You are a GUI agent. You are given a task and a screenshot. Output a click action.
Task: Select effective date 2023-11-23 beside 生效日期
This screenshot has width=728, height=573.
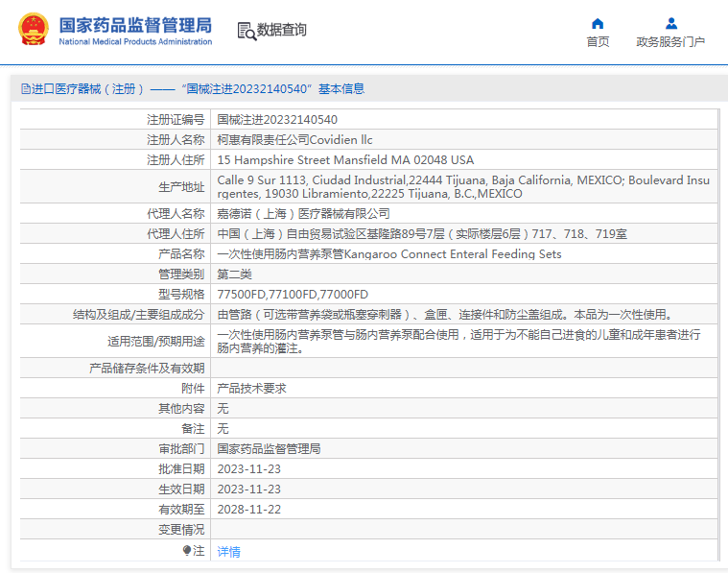pyautogui.click(x=248, y=489)
